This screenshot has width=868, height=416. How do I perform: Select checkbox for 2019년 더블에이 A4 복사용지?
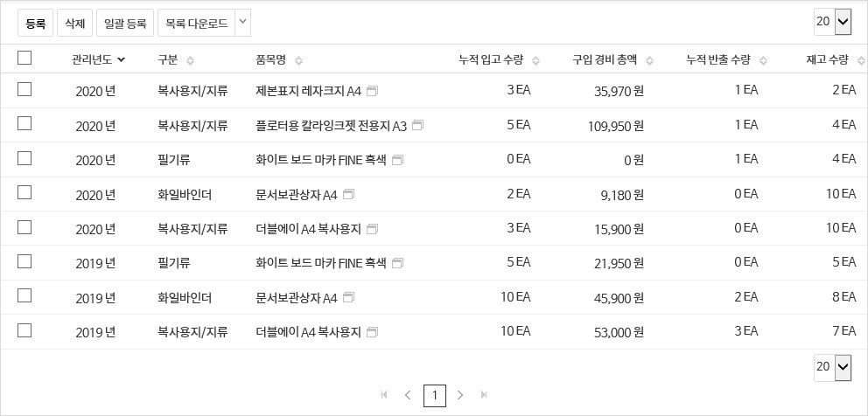[x=24, y=330]
